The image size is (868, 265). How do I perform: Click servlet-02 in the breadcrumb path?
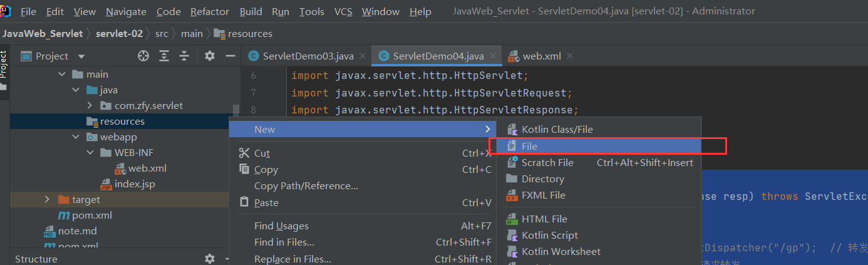[119, 33]
